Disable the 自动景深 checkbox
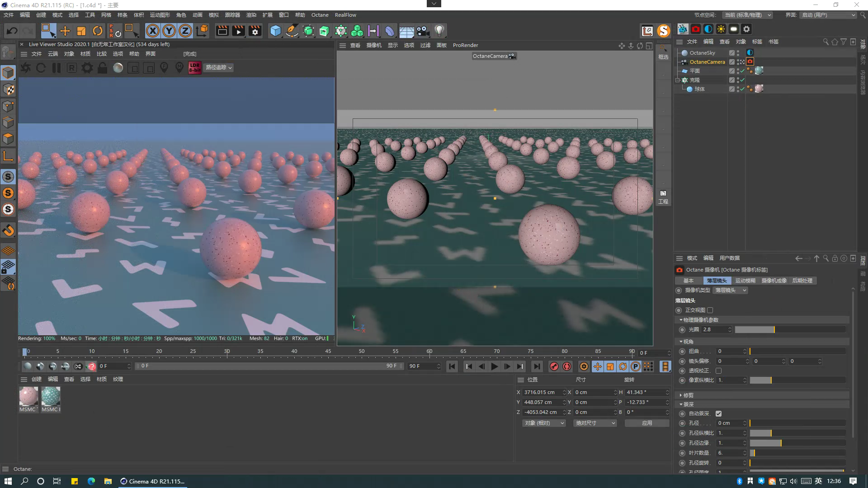 (x=719, y=413)
